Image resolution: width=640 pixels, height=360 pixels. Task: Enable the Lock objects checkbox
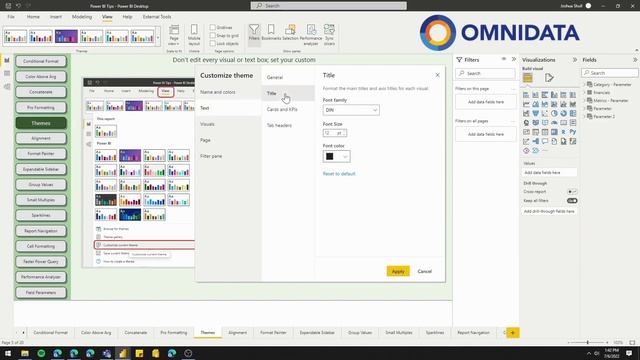tap(213, 43)
